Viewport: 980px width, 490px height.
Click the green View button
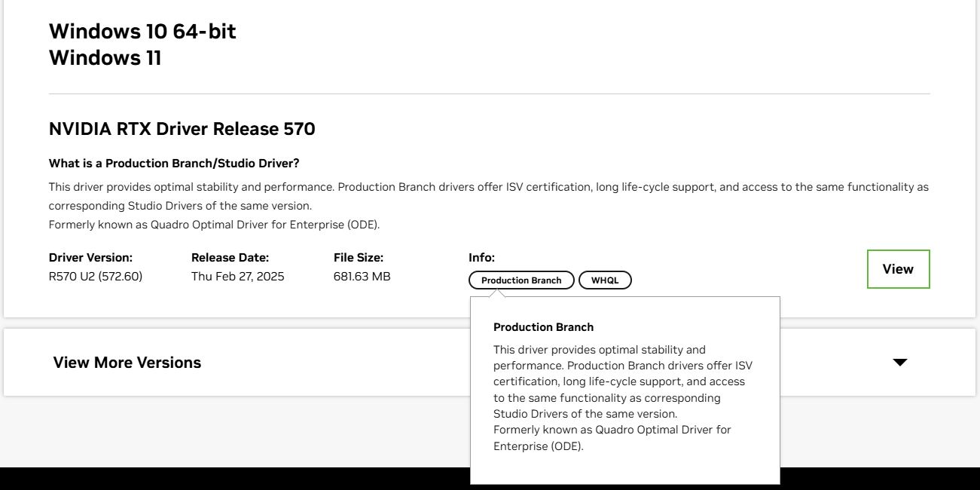(x=898, y=269)
